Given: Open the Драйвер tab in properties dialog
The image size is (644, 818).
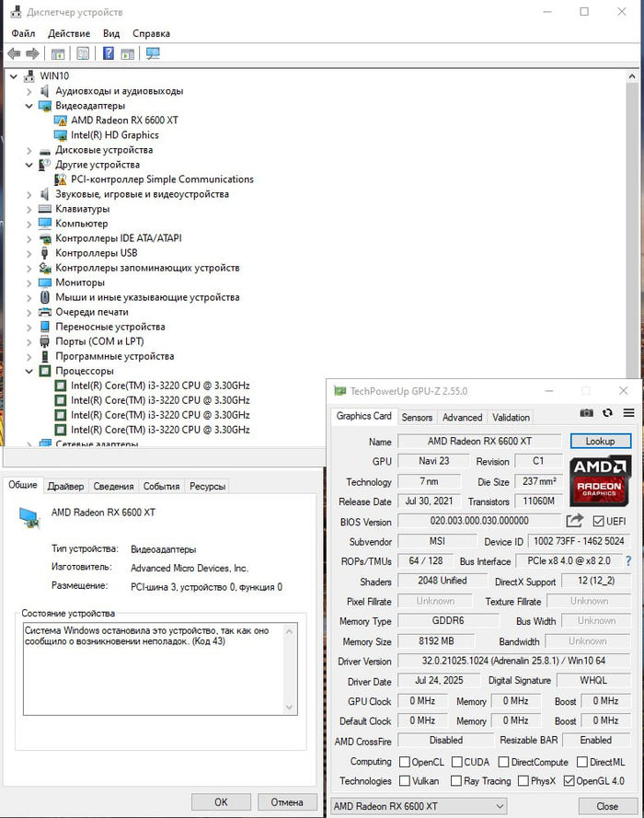Looking at the screenshot, I should [x=65, y=486].
